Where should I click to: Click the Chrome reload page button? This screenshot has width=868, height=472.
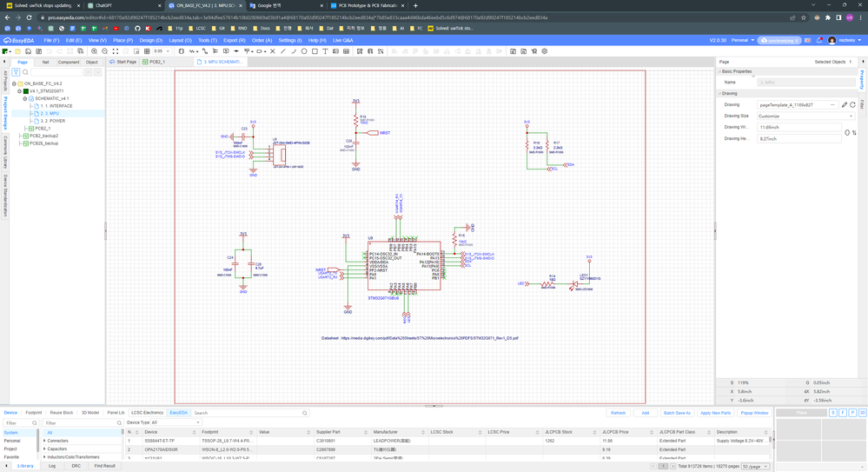29,17
